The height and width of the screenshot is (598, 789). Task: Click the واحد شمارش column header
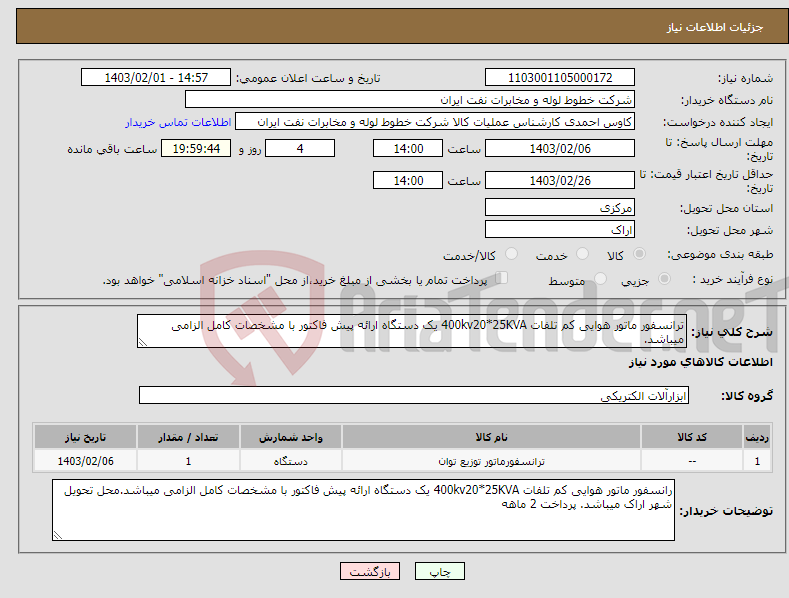click(291, 437)
